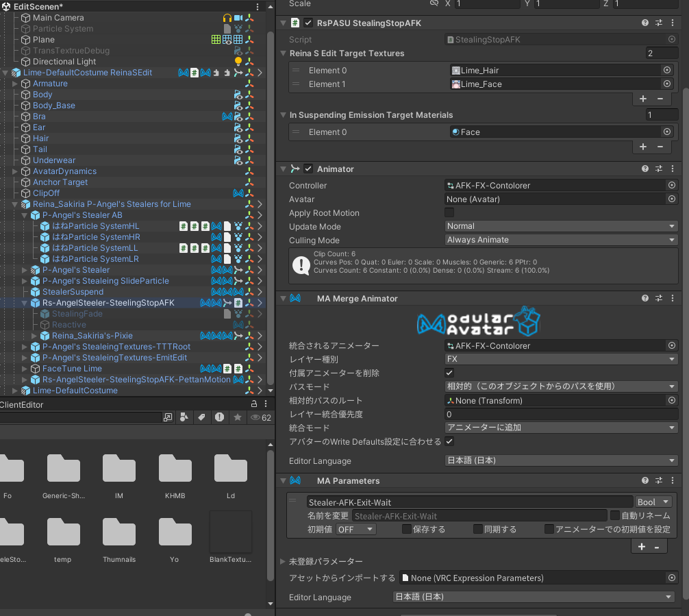Viewport: 689px width, 616px height.
Task: Check アニメーターでの初期値を設定 checkbox
Action: pos(549,529)
